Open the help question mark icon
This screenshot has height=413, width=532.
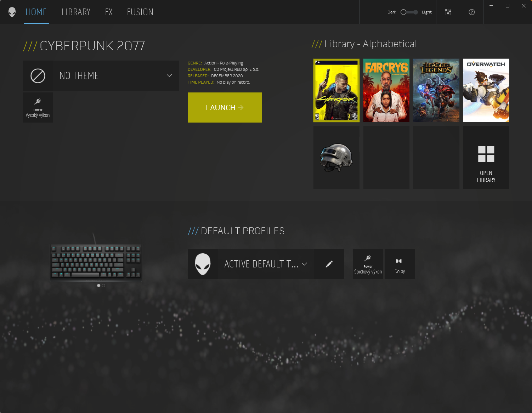tap(472, 12)
